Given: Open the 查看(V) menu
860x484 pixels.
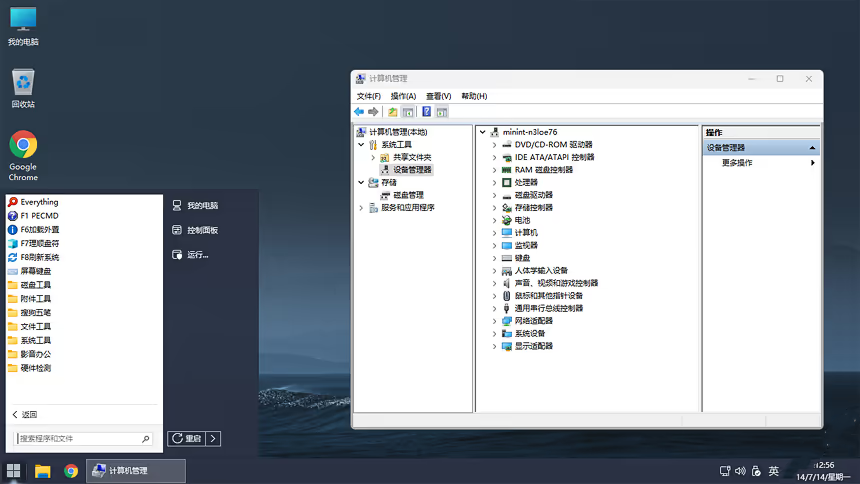Looking at the screenshot, I should (x=438, y=96).
